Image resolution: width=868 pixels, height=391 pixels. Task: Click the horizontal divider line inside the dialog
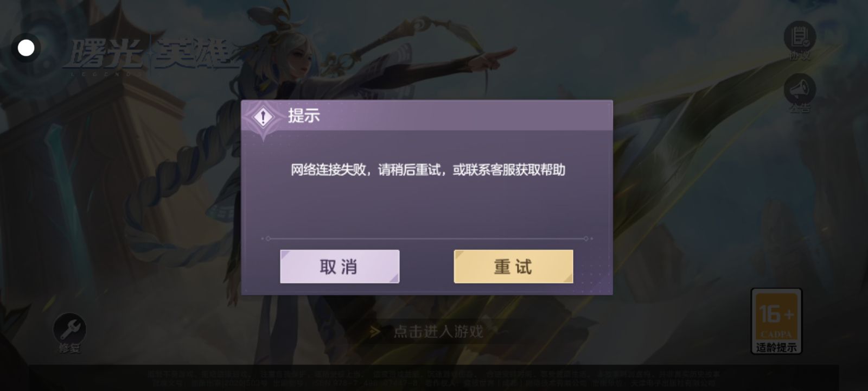[x=427, y=238]
